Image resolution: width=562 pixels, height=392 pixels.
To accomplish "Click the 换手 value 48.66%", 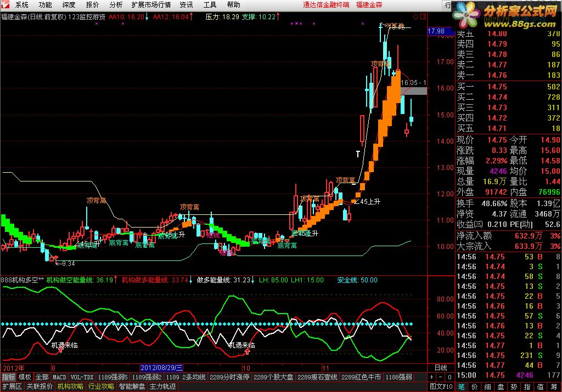I will click(x=494, y=203).
